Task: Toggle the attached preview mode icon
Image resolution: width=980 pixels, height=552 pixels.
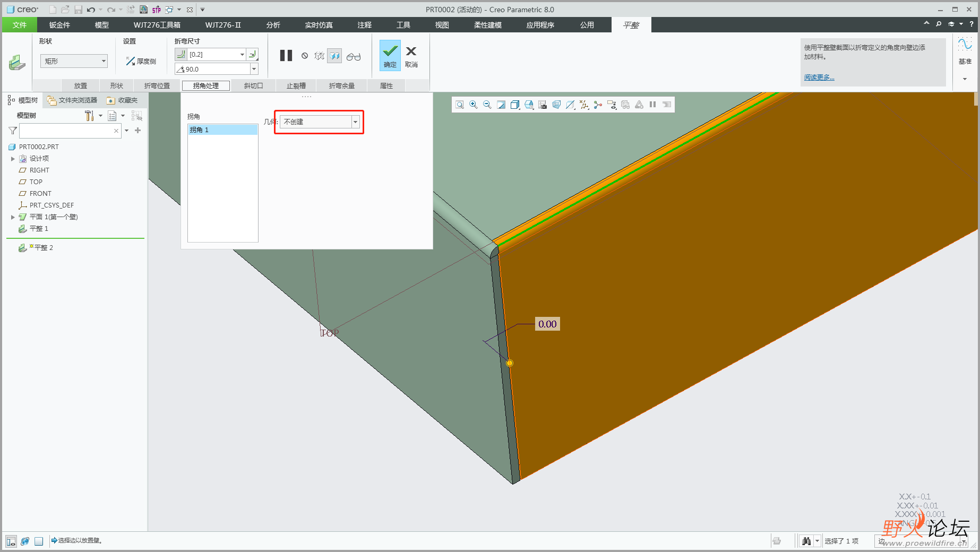Action: pos(334,56)
